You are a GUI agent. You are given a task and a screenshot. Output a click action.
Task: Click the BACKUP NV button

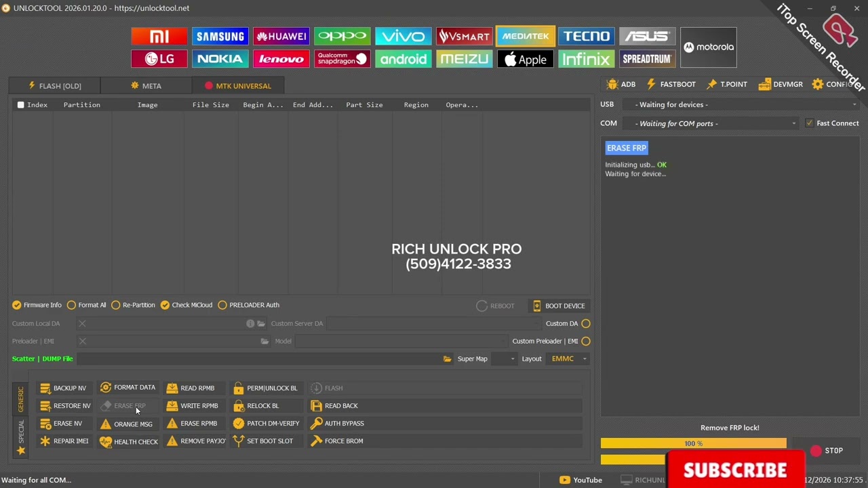63,388
